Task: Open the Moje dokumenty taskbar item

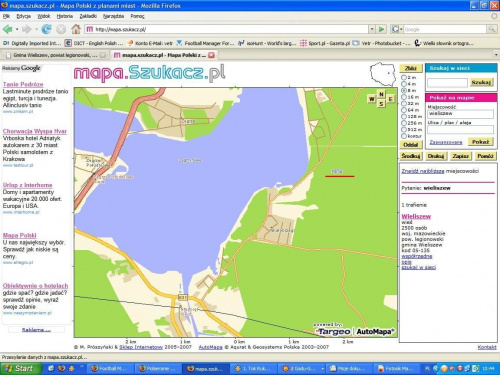Action: (x=348, y=368)
